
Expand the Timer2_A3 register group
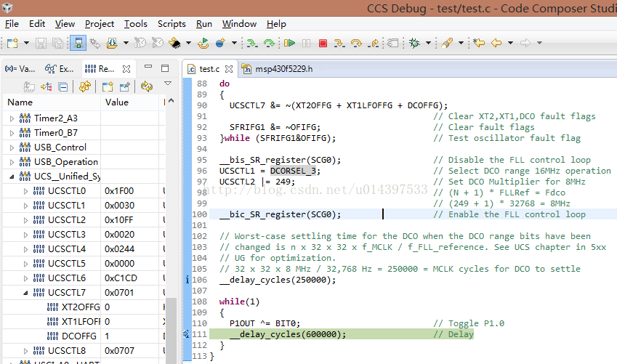click(12, 118)
